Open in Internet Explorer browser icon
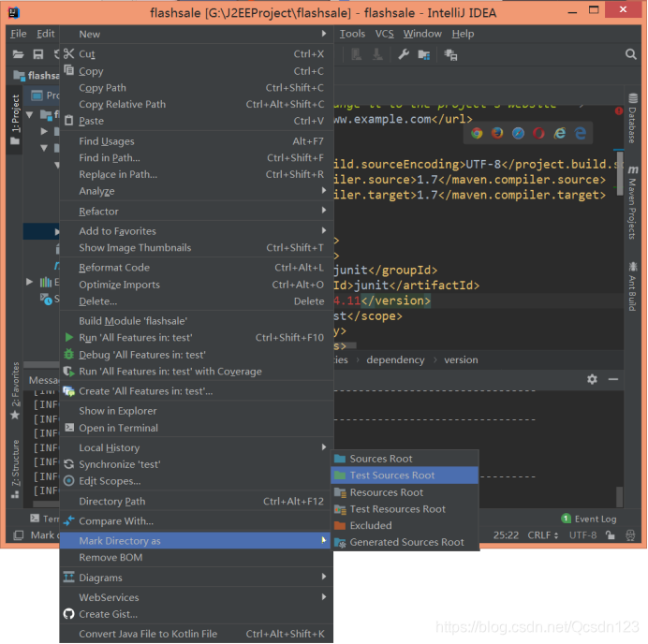Image resolution: width=648 pixels, height=644 pixels. (x=560, y=133)
